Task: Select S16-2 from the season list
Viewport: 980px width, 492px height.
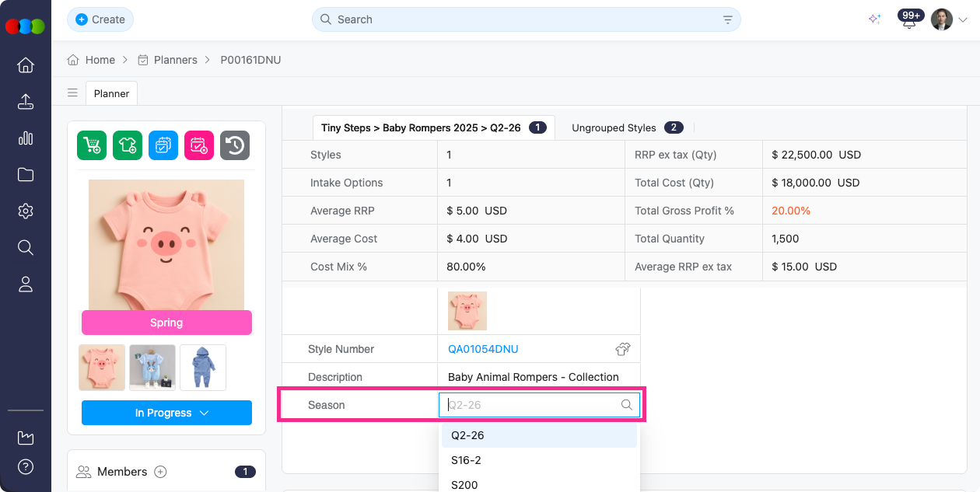Action: (467, 460)
